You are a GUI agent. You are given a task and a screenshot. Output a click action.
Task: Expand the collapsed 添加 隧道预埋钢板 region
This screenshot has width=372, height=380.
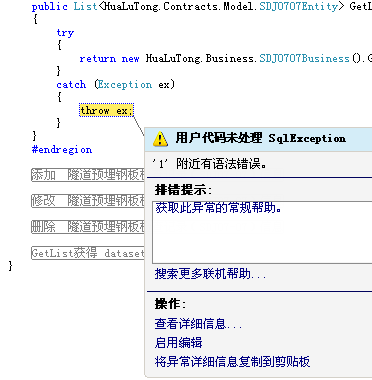click(88, 175)
